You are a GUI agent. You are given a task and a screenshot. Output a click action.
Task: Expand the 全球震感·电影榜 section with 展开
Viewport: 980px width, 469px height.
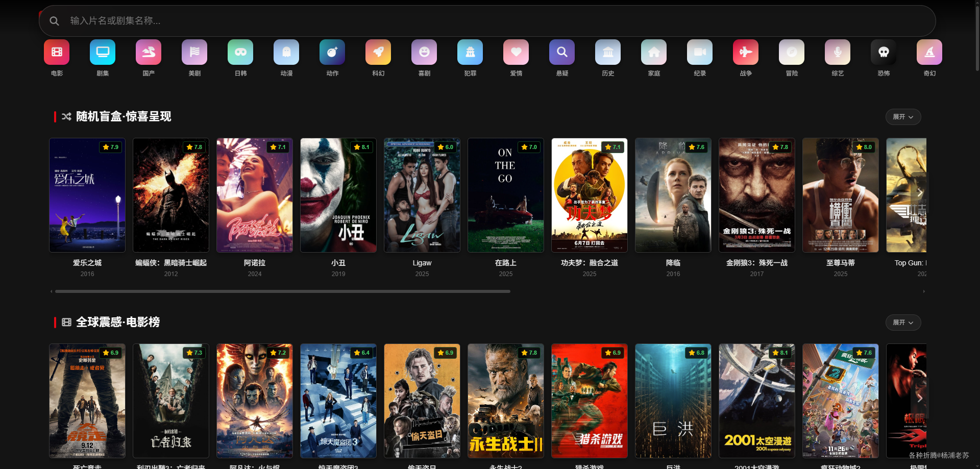[903, 323]
